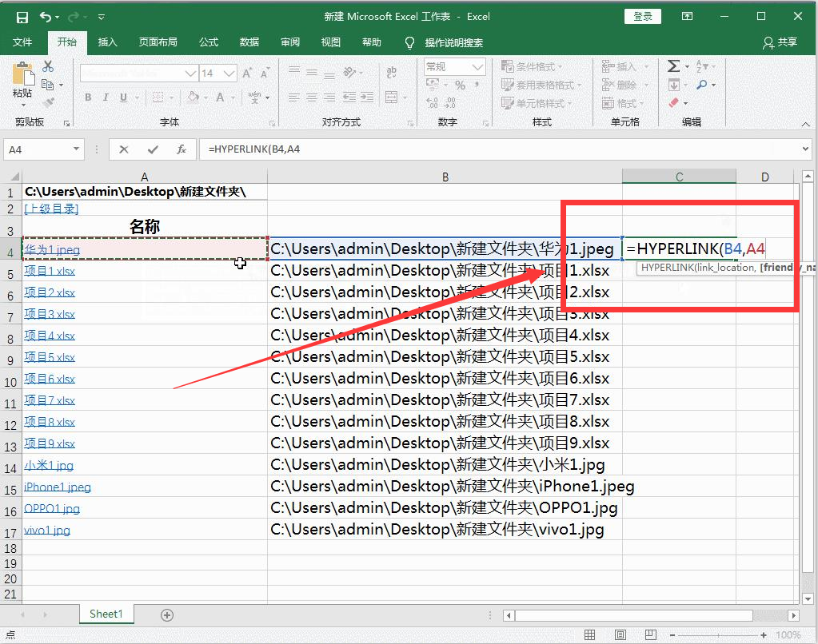
Task: Click the Align Left icon
Action: [x=294, y=97]
